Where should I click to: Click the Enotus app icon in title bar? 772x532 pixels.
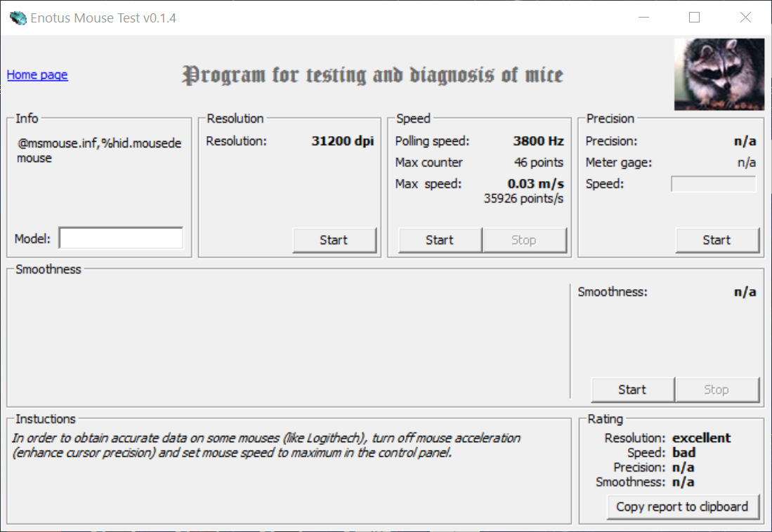pos(18,18)
